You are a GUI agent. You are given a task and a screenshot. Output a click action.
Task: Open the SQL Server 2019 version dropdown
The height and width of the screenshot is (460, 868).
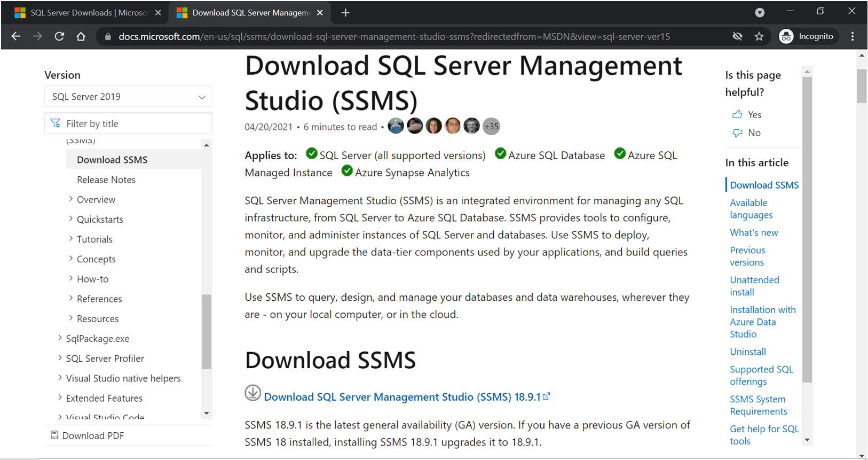pyautogui.click(x=128, y=97)
